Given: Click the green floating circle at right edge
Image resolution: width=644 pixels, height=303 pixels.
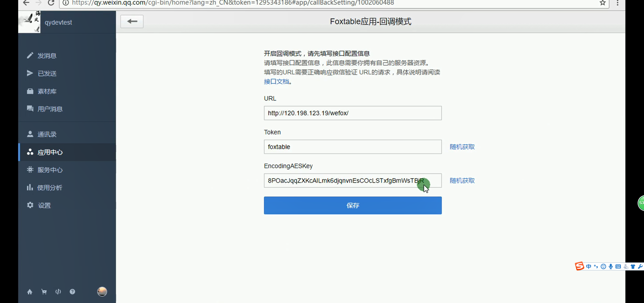Looking at the screenshot, I should [x=641, y=203].
